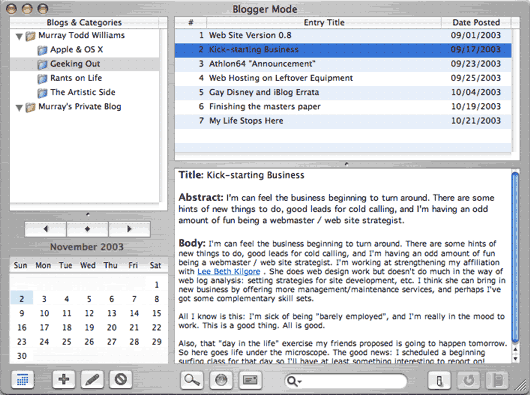
Task: Add a new entry with plus button
Action: (x=64, y=379)
